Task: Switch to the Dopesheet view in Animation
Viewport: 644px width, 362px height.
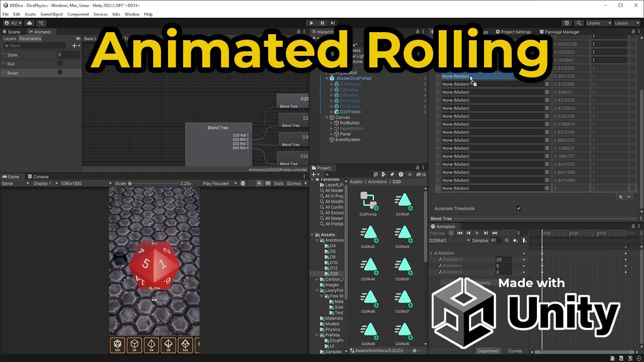Action: click(x=488, y=351)
